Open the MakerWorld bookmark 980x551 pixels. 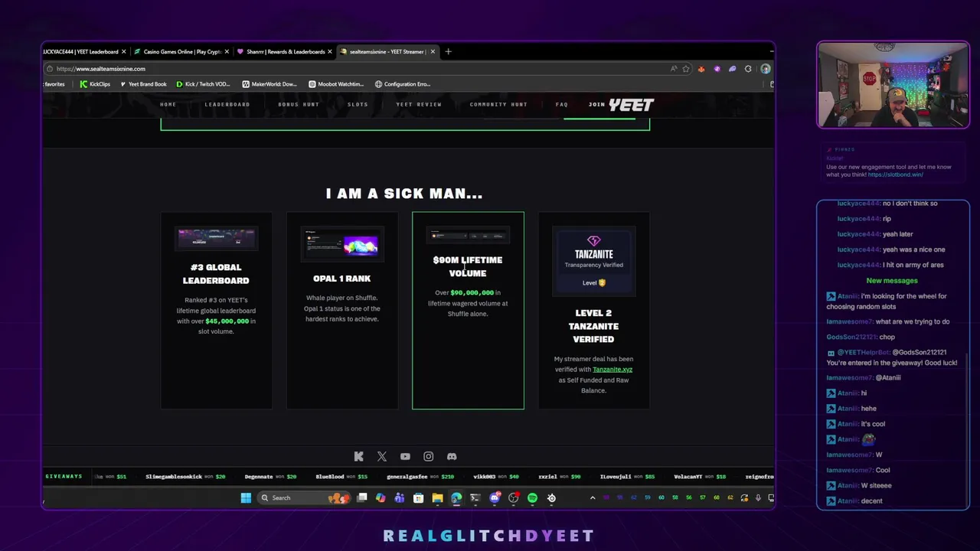pos(269,84)
